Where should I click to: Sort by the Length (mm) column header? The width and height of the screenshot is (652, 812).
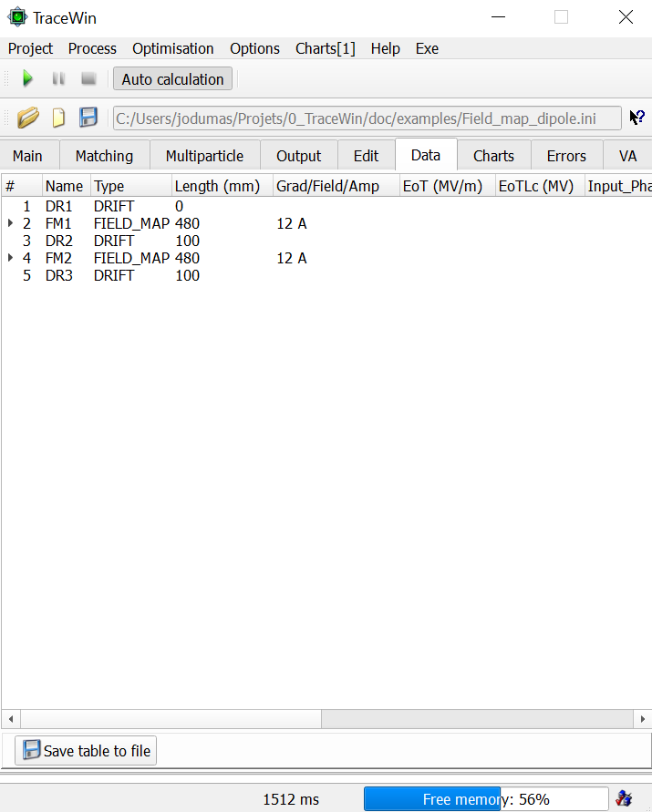[x=223, y=186]
